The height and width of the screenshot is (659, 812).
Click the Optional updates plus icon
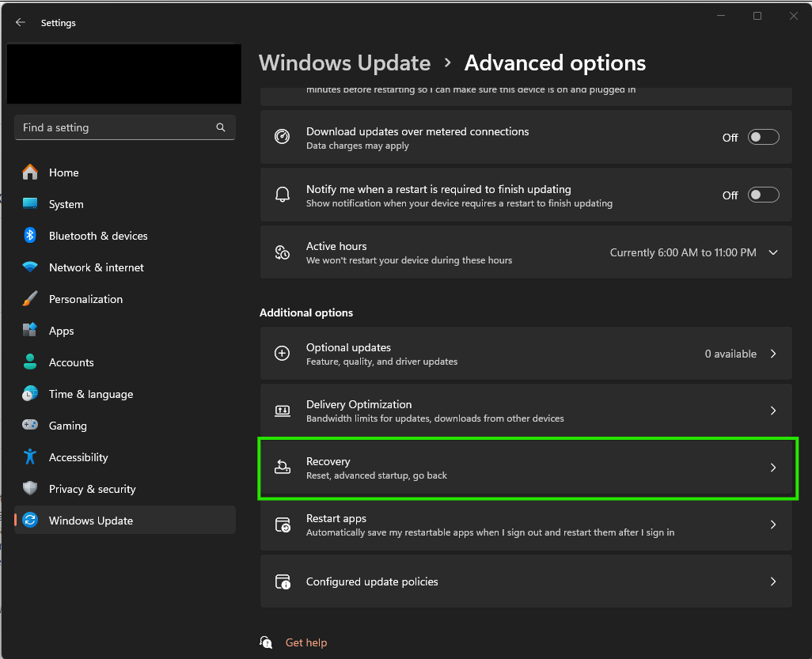click(283, 354)
